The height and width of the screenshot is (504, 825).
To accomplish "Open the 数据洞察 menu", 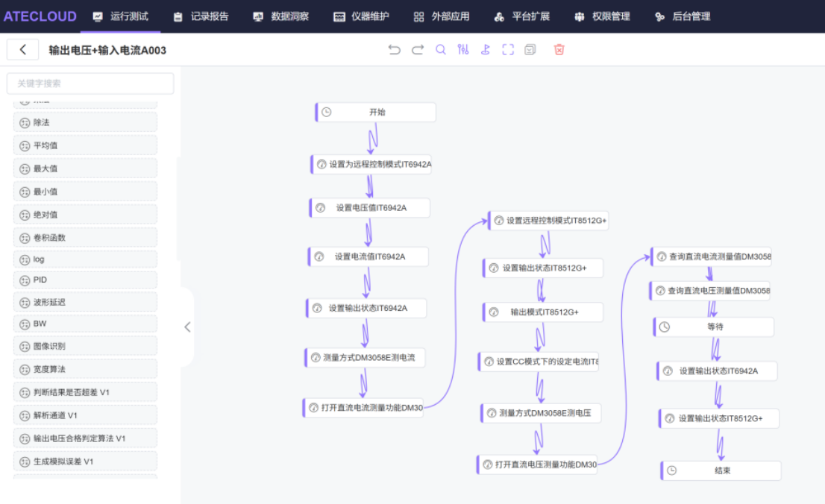I will pyautogui.click(x=281, y=16).
